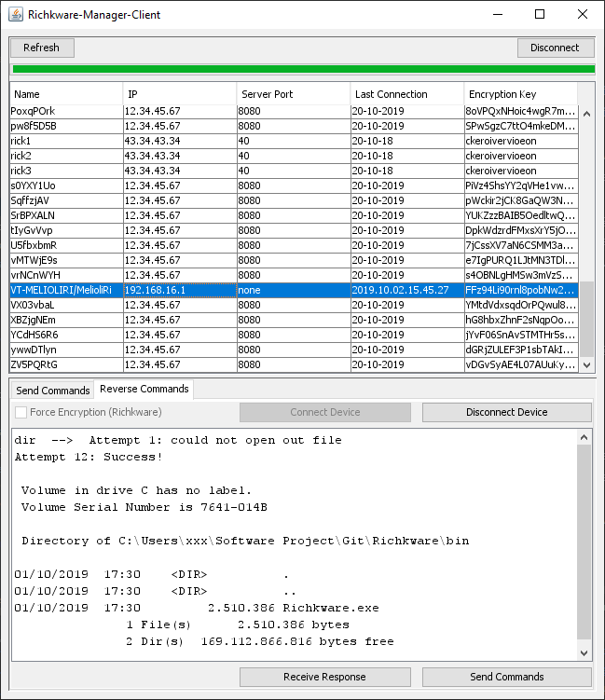Click the 192.168.16.1 IP cell

[180, 290]
